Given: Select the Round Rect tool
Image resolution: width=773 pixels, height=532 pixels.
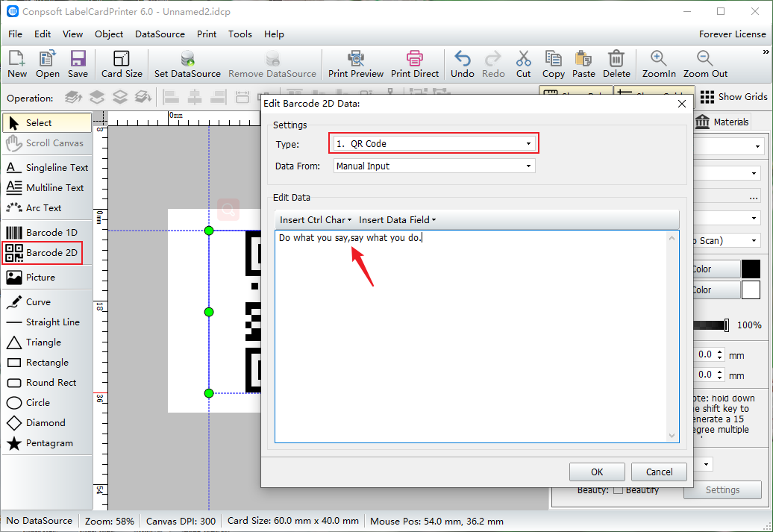Looking at the screenshot, I should [47, 383].
